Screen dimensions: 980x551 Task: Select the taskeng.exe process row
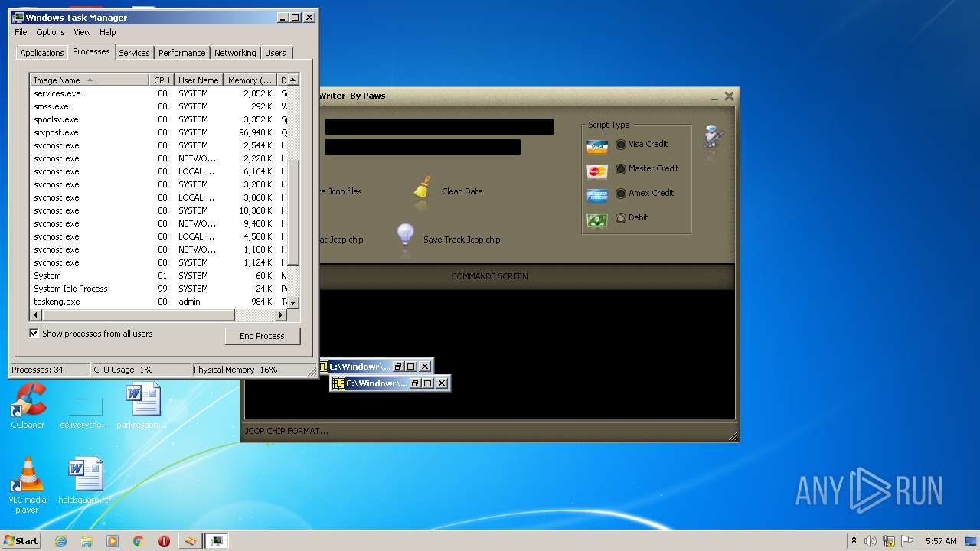point(158,302)
